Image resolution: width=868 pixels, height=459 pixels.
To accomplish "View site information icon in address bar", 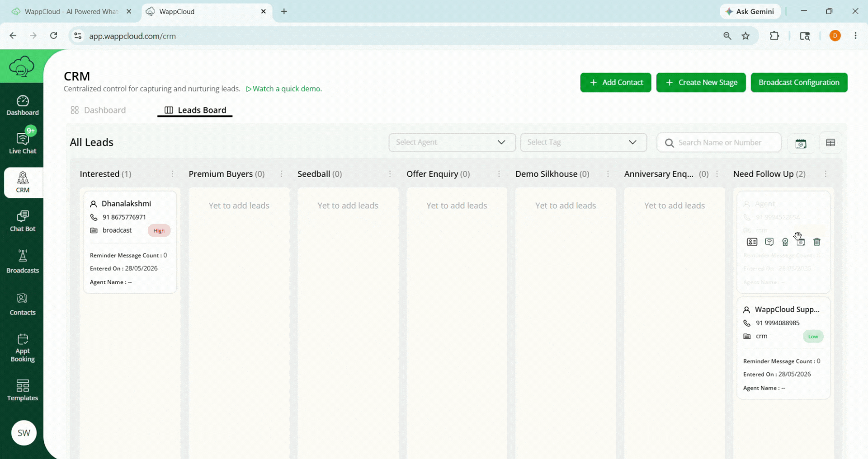I will pos(78,36).
